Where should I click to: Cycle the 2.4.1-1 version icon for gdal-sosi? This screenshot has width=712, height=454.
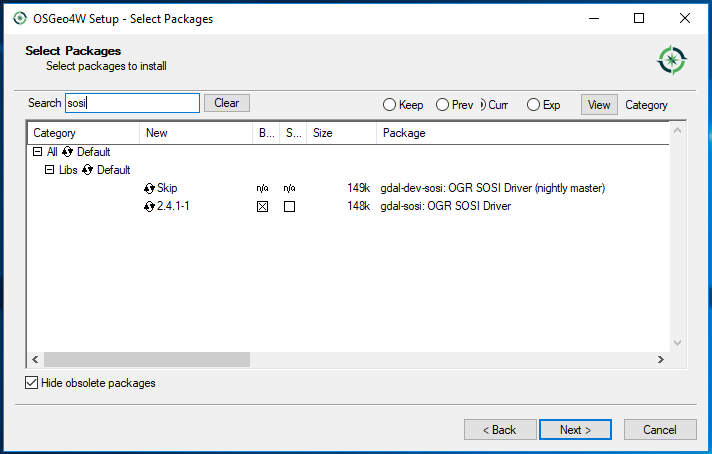point(149,207)
